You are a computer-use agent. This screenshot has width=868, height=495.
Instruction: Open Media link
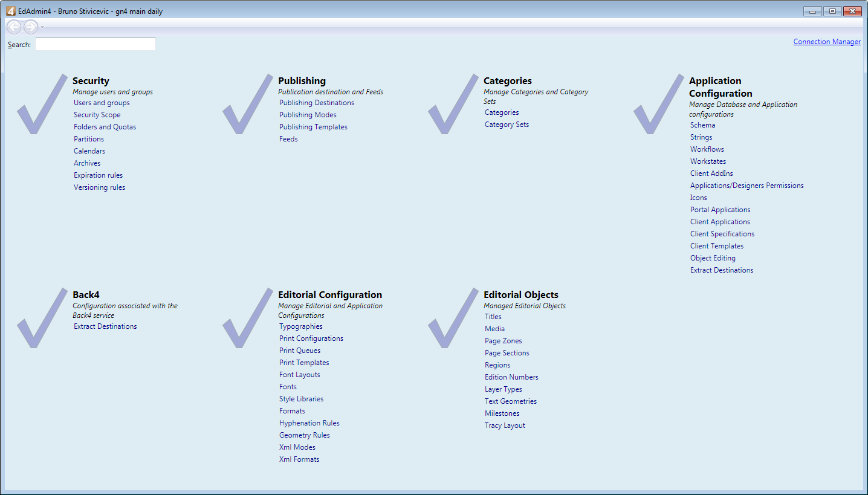494,329
